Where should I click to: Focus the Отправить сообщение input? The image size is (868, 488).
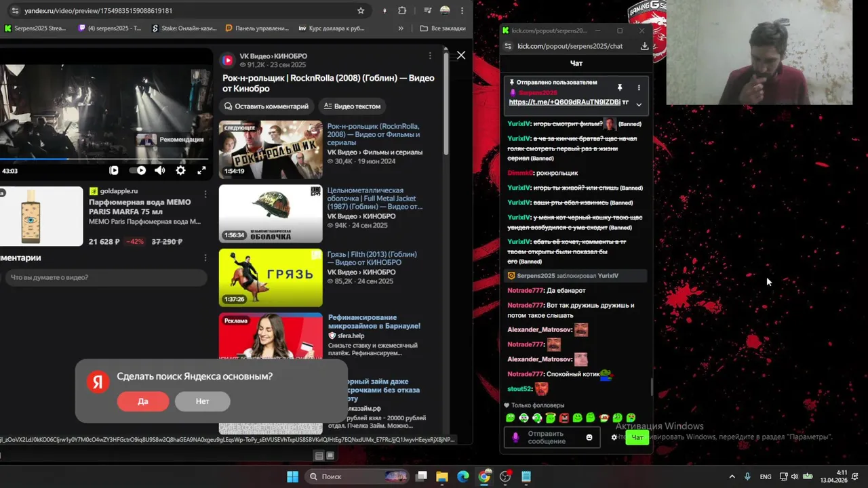[x=551, y=437]
